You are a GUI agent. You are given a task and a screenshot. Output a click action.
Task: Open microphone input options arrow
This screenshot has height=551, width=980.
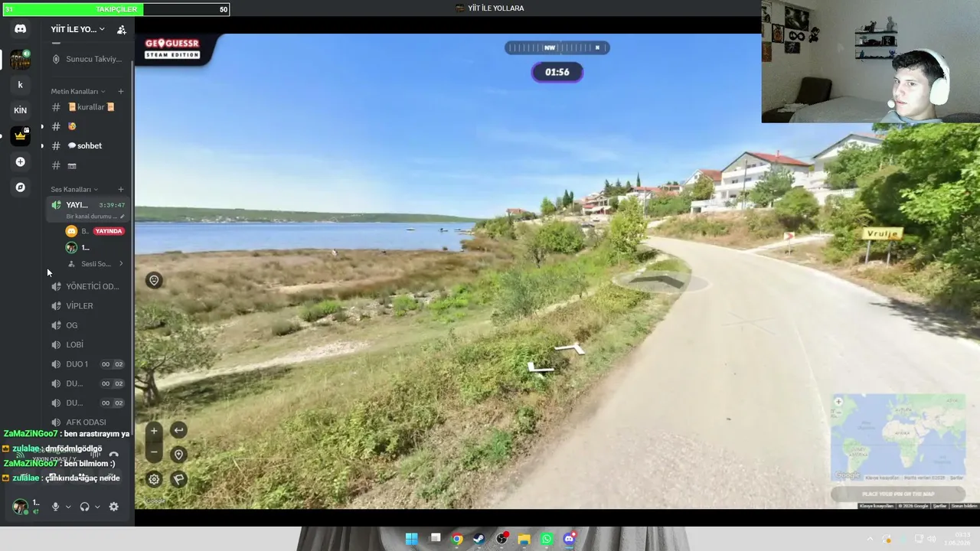pyautogui.click(x=68, y=507)
